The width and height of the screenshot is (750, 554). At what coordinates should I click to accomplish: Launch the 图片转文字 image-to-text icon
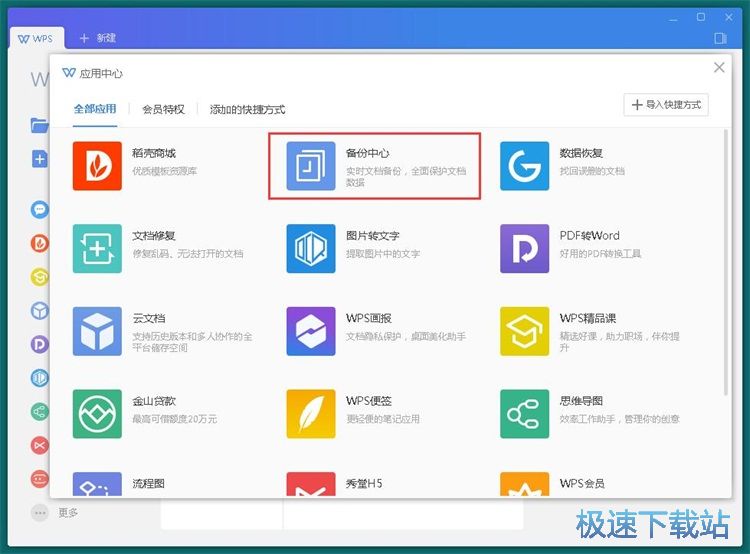(311, 248)
